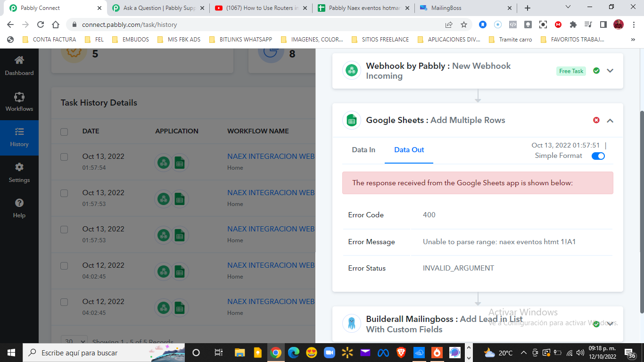The image size is (644, 362).
Task: Open Chrome media controls icon
Action: [x=588, y=25]
